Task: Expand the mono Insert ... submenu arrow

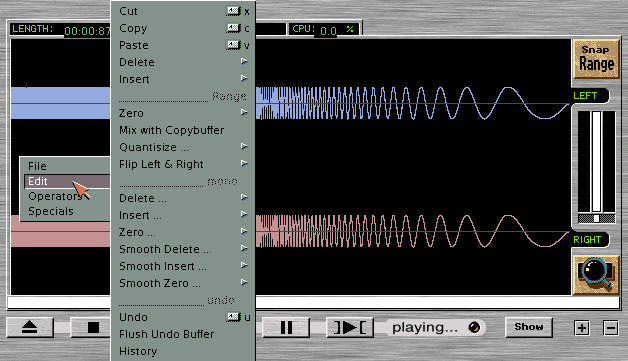Action: coord(244,214)
